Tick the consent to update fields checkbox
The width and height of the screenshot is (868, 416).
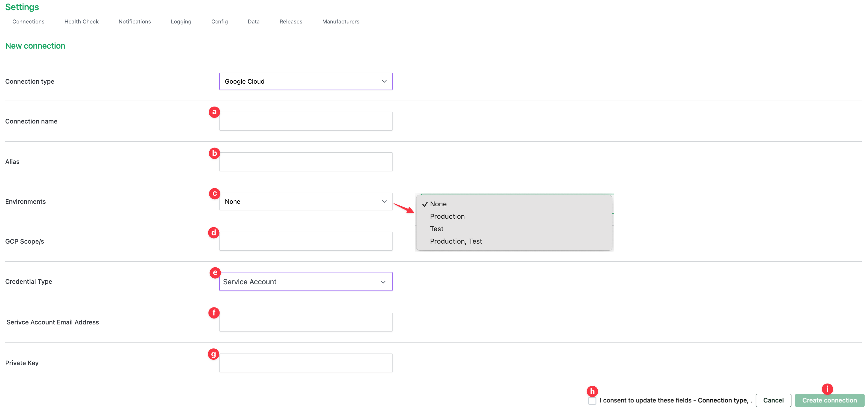pyautogui.click(x=592, y=400)
